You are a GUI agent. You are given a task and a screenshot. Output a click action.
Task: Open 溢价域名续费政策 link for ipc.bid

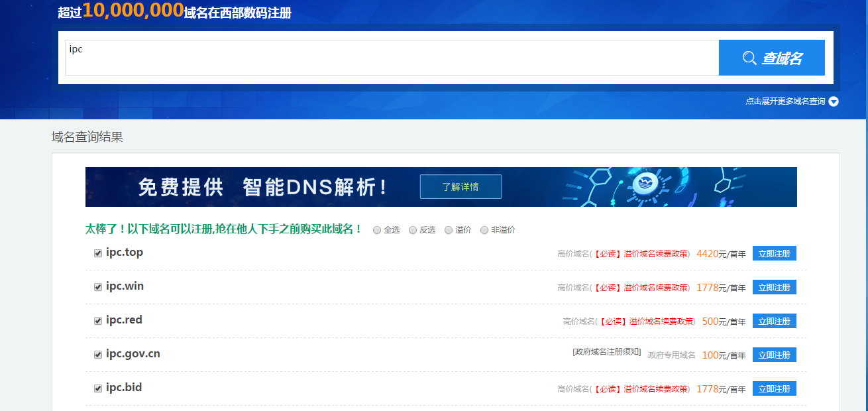point(640,389)
